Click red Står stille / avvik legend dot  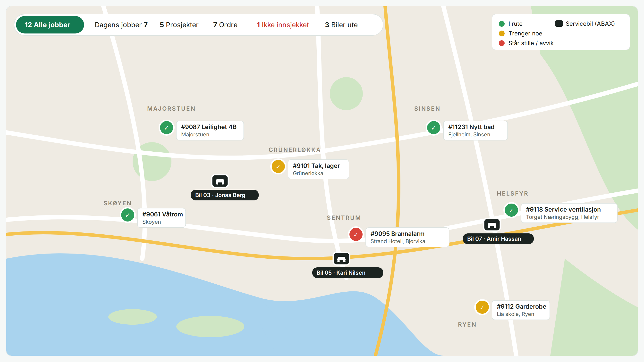501,43
